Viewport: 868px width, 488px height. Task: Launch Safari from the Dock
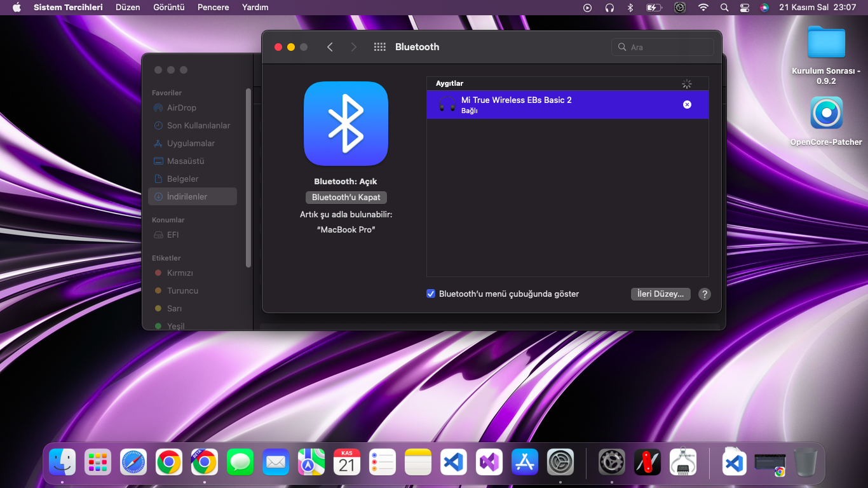coord(133,462)
